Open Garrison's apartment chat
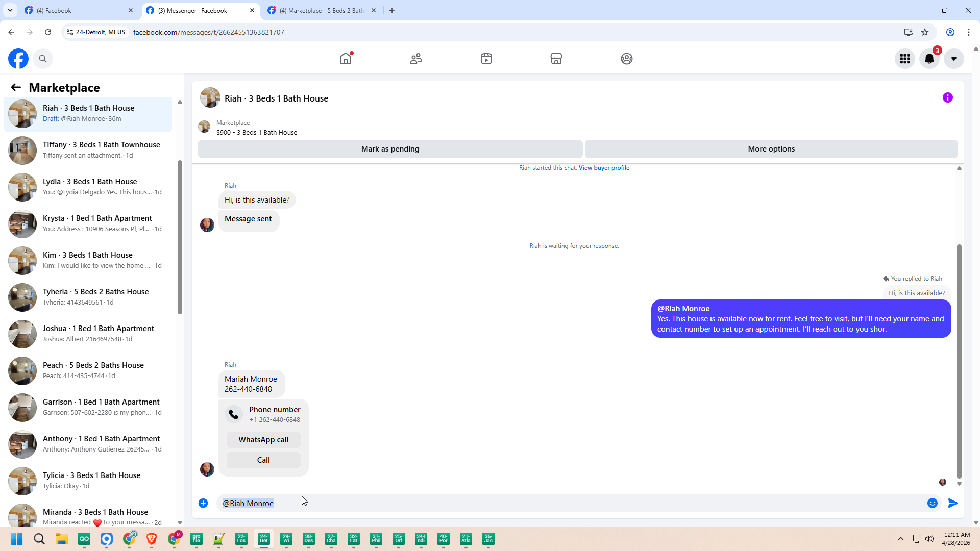 click(x=88, y=407)
